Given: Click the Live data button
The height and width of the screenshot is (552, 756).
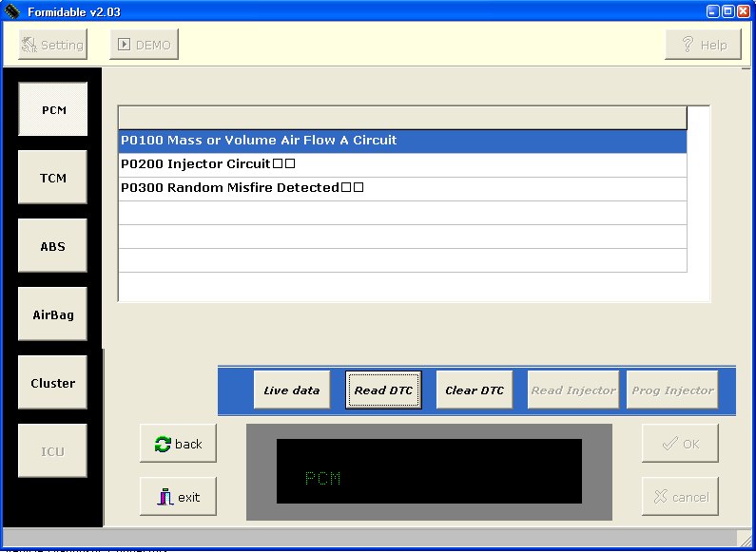Looking at the screenshot, I should tap(291, 390).
